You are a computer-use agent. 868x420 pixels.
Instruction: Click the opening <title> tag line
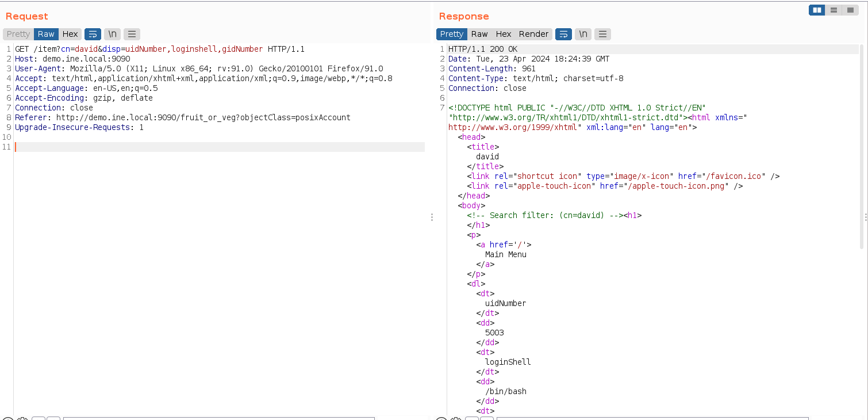click(x=483, y=147)
